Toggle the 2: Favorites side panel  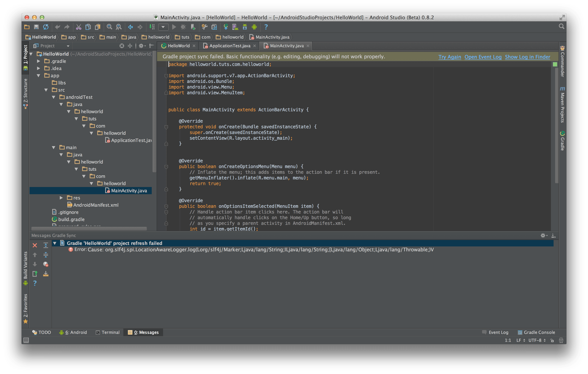[x=25, y=309]
